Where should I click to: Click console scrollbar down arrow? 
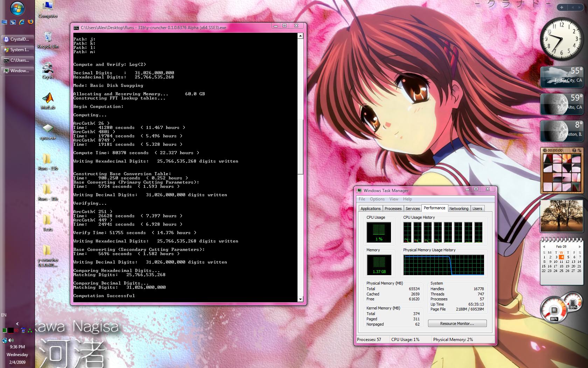(300, 299)
